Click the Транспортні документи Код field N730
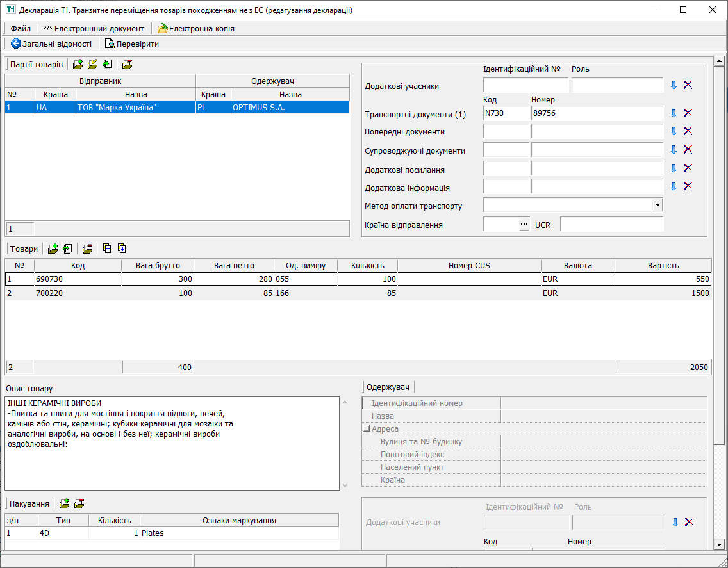Viewport: 728px width, 568px height. [506, 113]
